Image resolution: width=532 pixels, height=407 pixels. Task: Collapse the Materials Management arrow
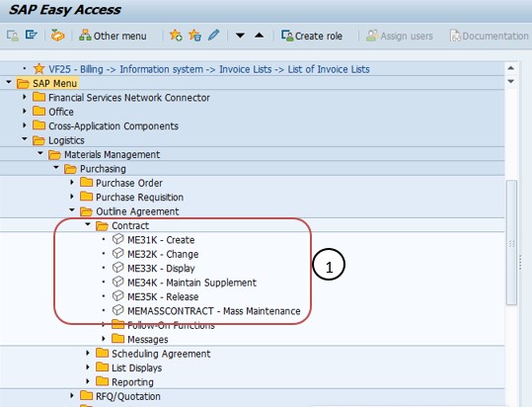point(40,153)
